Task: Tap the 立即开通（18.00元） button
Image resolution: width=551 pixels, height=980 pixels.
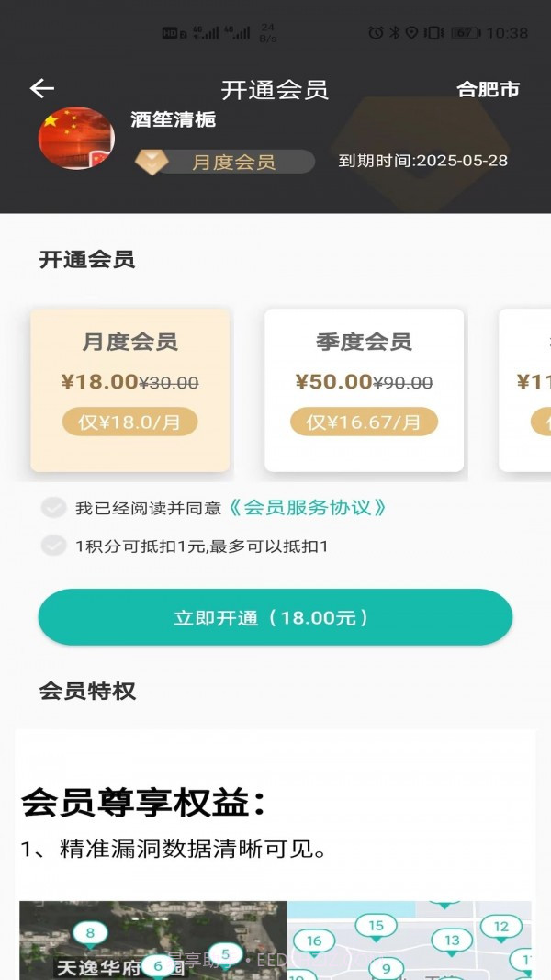Action: [275, 616]
